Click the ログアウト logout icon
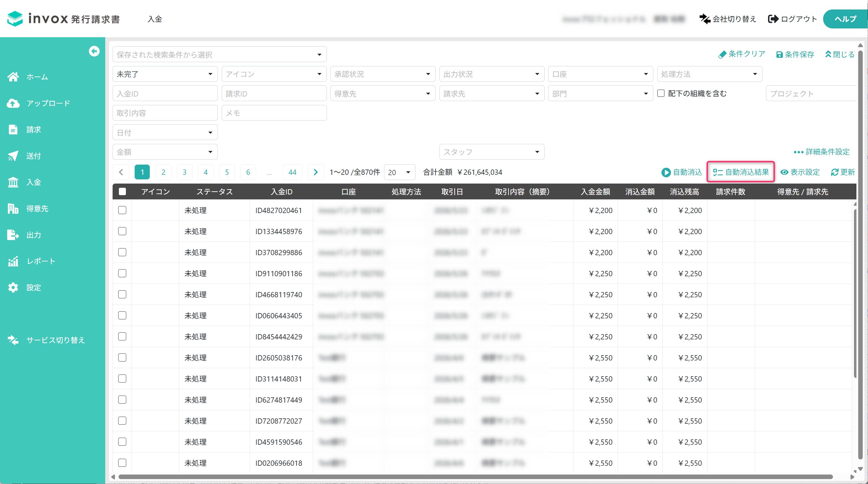The height and width of the screenshot is (484, 868). pos(773,19)
